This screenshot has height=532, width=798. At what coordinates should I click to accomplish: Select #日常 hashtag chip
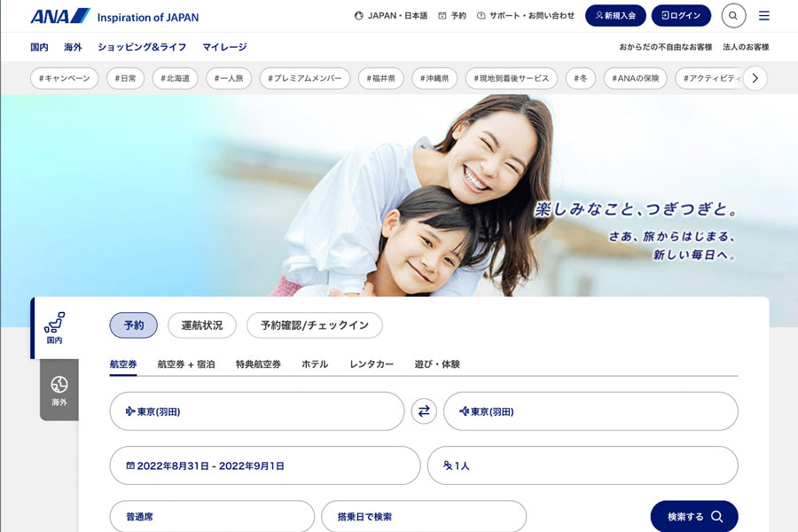click(x=125, y=78)
